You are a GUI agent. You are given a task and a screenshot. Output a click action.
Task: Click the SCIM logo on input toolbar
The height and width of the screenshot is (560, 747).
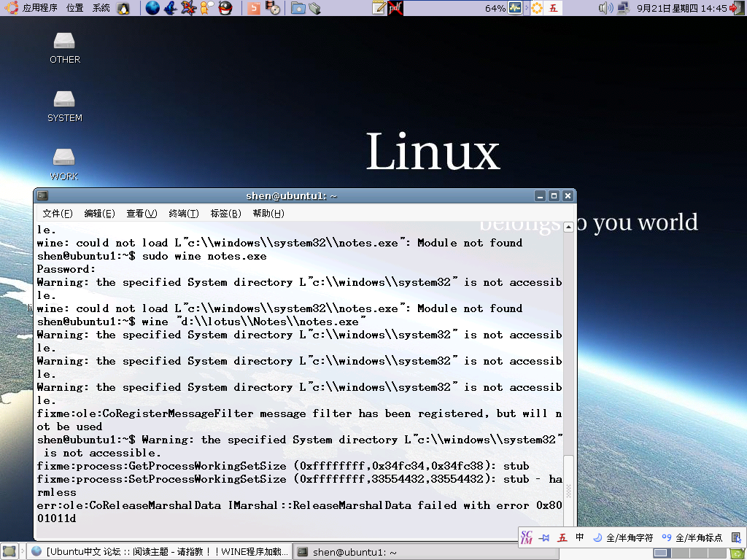pos(527,537)
